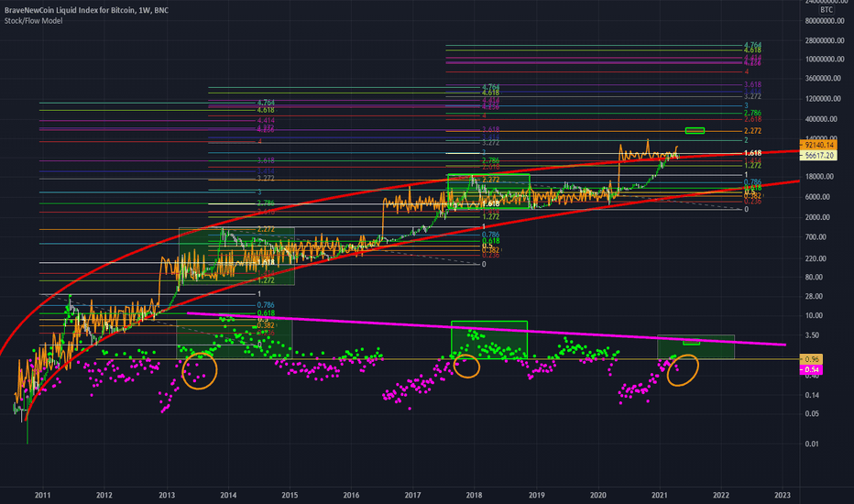Click the 80.00 price axis label

coord(814,277)
